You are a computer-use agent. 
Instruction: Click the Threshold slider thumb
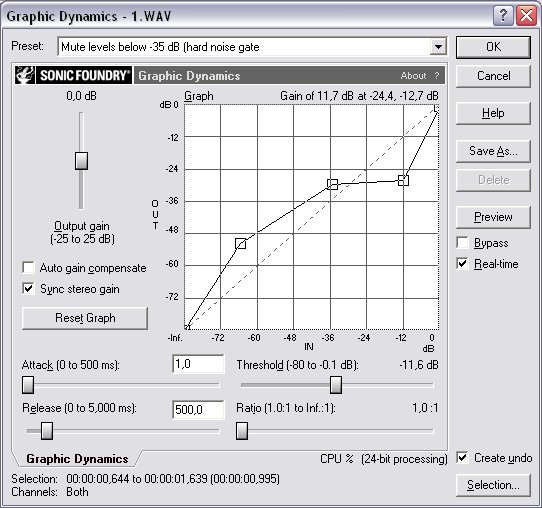tap(336, 385)
